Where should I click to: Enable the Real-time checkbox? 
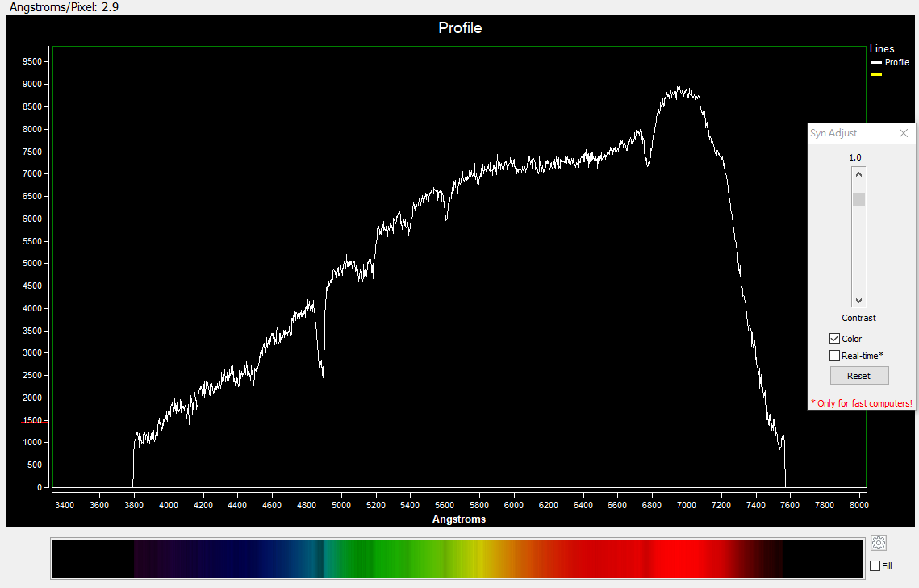point(834,355)
